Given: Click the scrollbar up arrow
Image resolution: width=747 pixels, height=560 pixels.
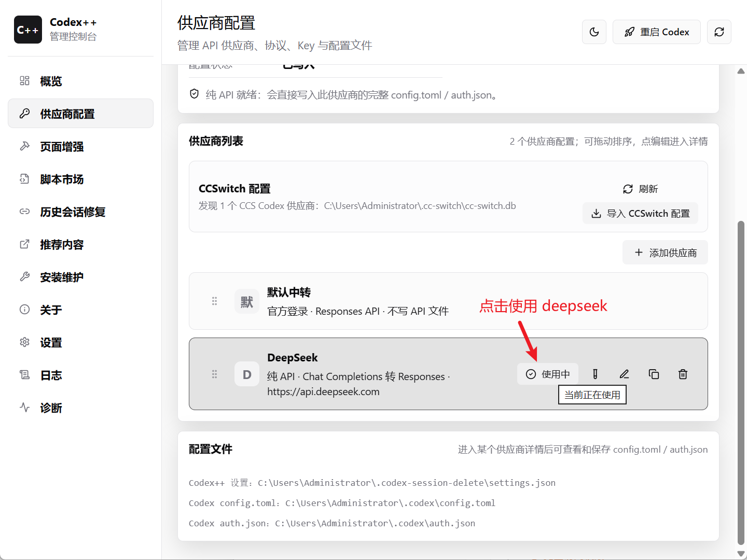Looking at the screenshot, I should [x=741, y=71].
